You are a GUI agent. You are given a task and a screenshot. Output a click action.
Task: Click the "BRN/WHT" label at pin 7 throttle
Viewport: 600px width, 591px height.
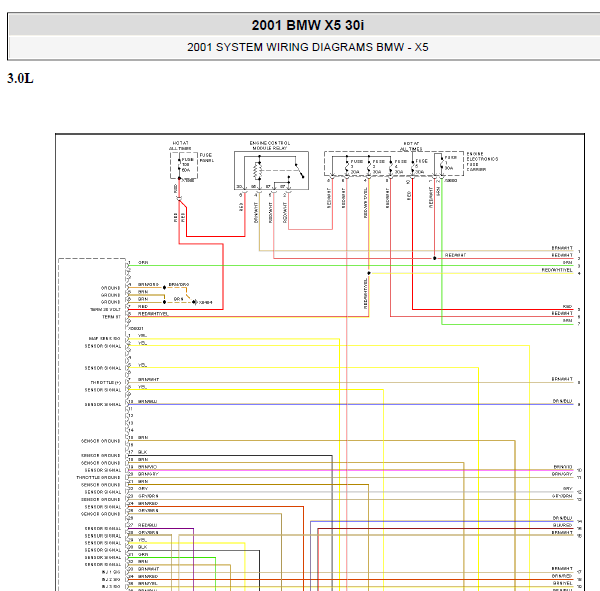coord(148,379)
